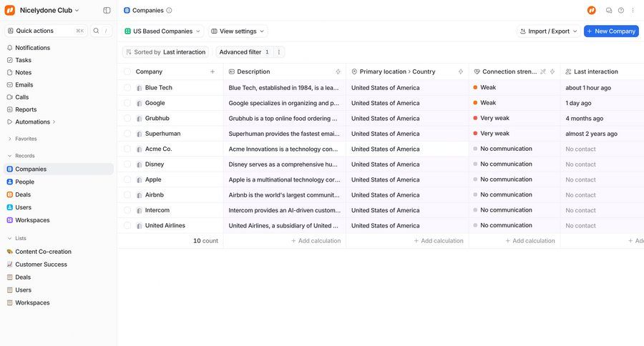Click the New Company button
Image resolution: width=644 pixels, height=346 pixels.
point(611,31)
